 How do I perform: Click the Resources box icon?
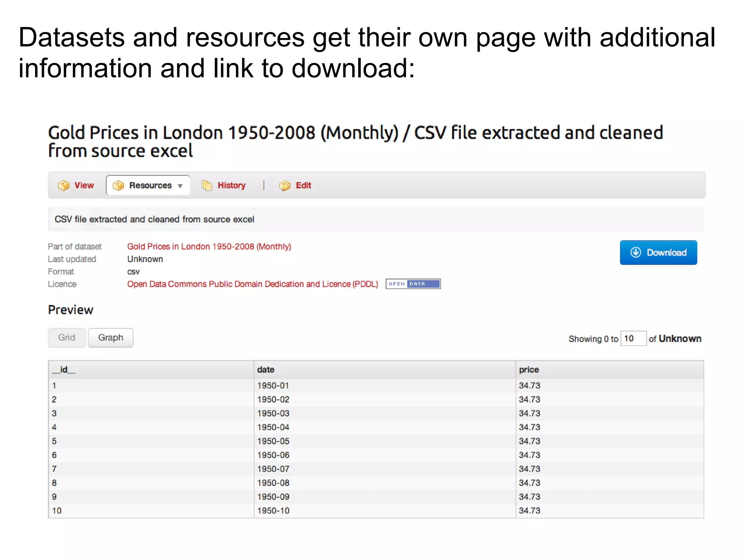(x=118, y=186)
